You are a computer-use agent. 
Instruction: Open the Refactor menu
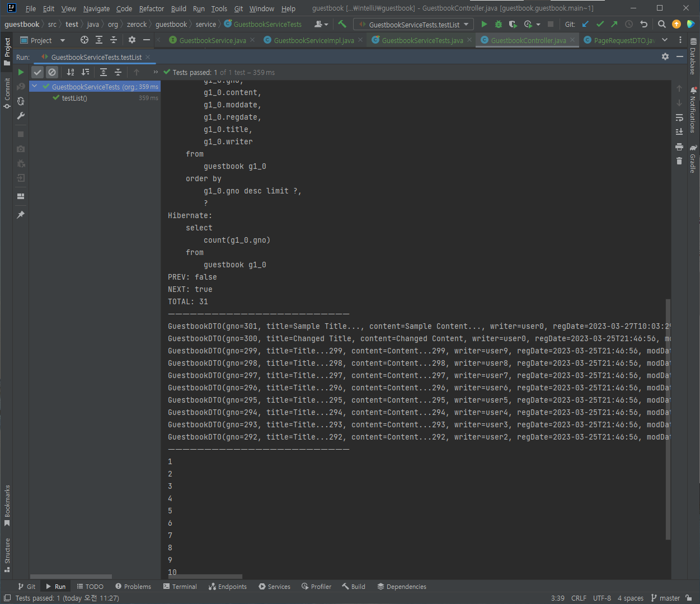[152, 8]
